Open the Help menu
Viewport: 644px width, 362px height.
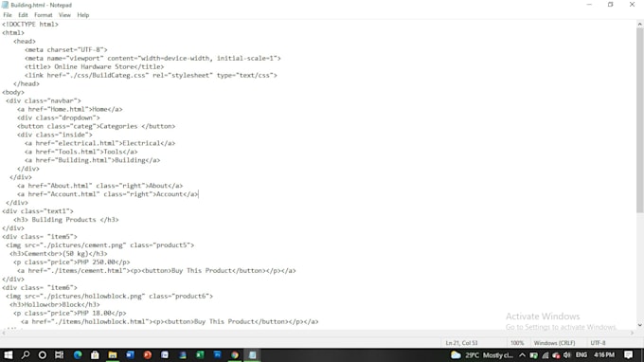click(83, 15)
